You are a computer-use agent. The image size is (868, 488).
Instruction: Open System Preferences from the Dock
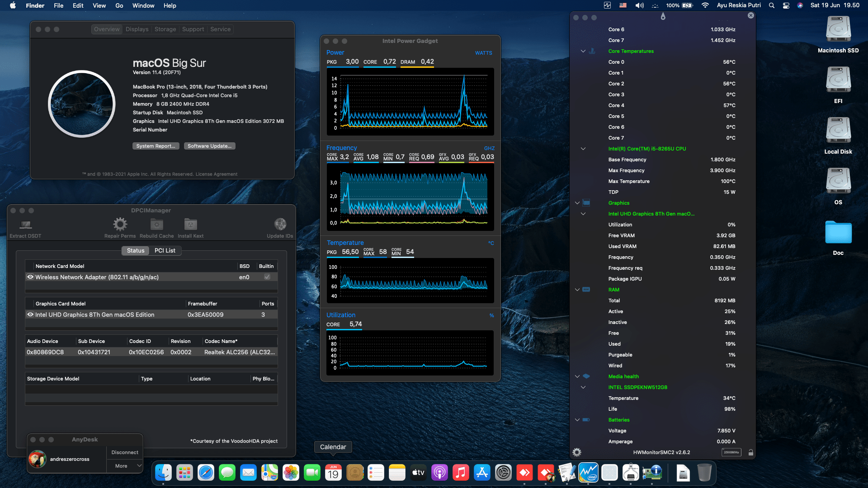click(x=503, y=473)
